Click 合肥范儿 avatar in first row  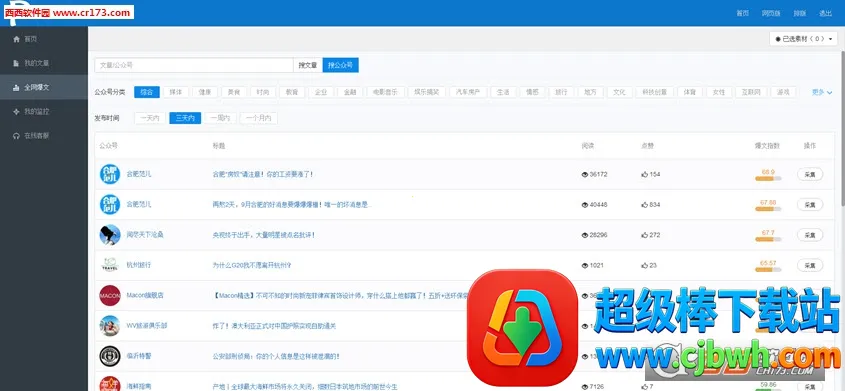[x=110, y=174]
